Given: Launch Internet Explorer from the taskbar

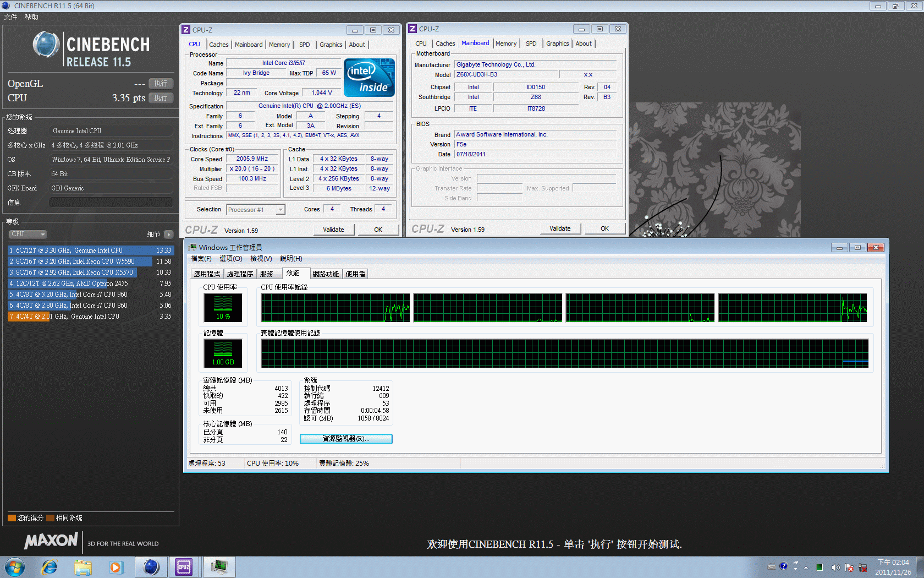Looking at the screenshot, I should [50, 567].
